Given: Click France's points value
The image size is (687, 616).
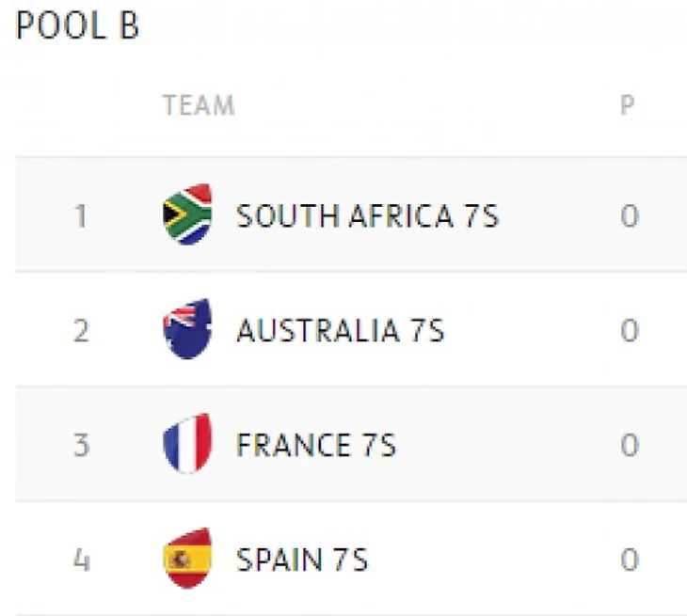Looking at the screenshot, I should (629, 445).
